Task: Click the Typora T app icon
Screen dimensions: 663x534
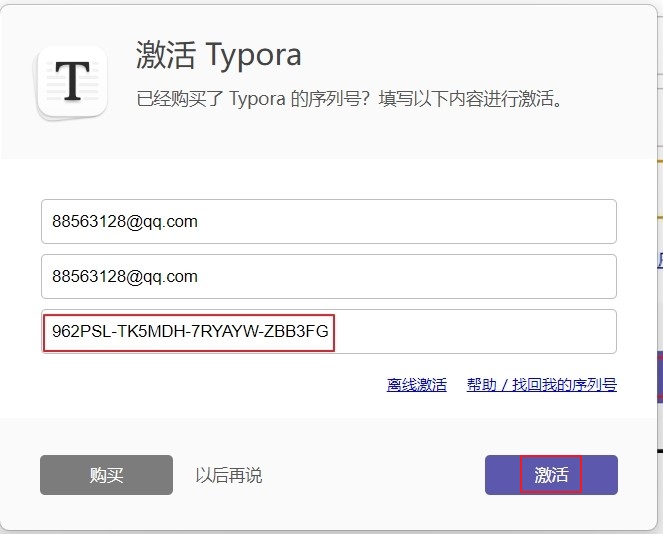Action: pos(71,82)
